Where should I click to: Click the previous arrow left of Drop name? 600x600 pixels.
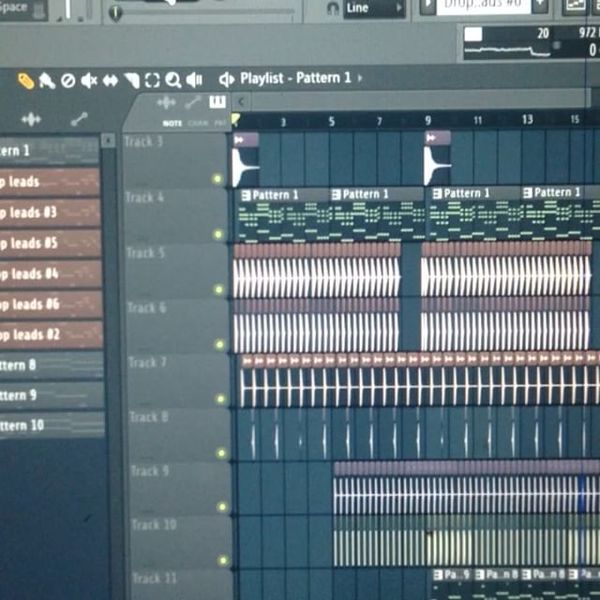428,6
